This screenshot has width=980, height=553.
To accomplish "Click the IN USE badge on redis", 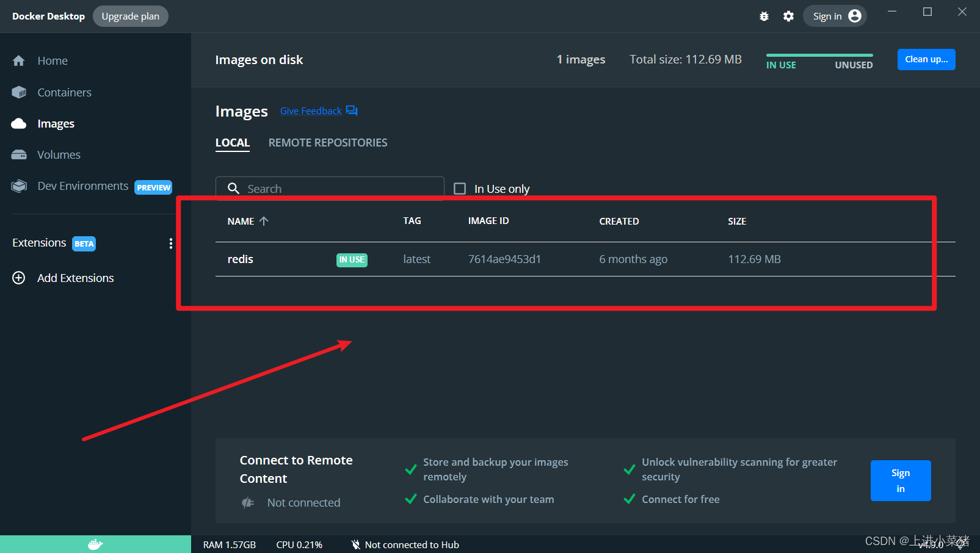I will pyautogui.click(x=352, y=259).
